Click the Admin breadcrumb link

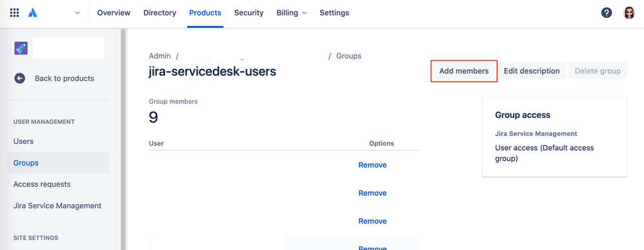(x=160, y=56)
